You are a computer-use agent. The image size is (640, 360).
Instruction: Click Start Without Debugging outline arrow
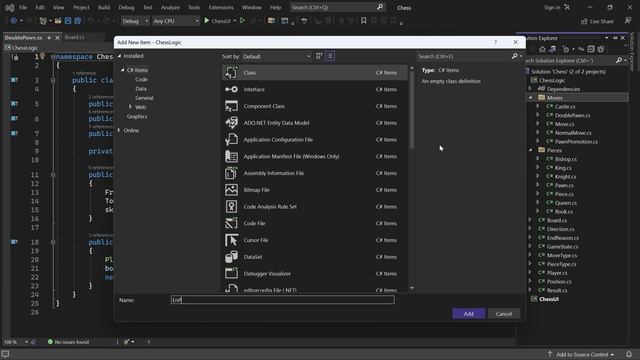tap(242, 20)
